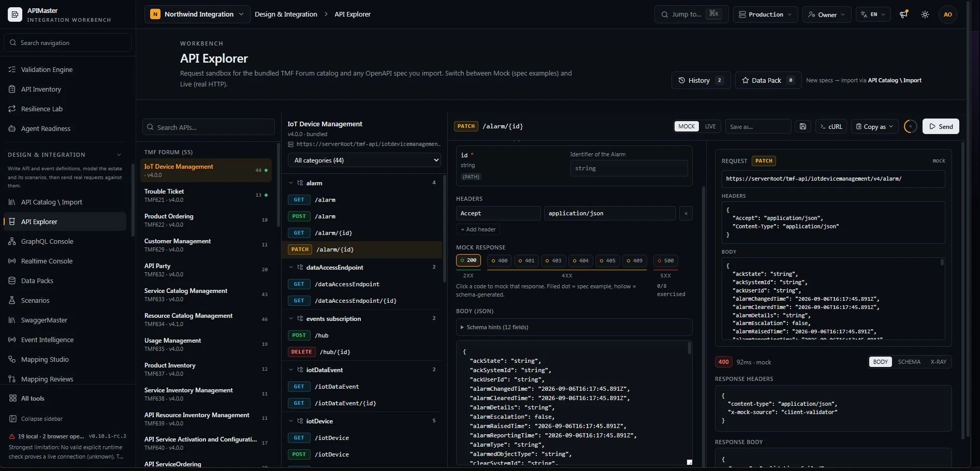
Task: Toggle the light/dark theme sun icon
Action: click(925, 14)
